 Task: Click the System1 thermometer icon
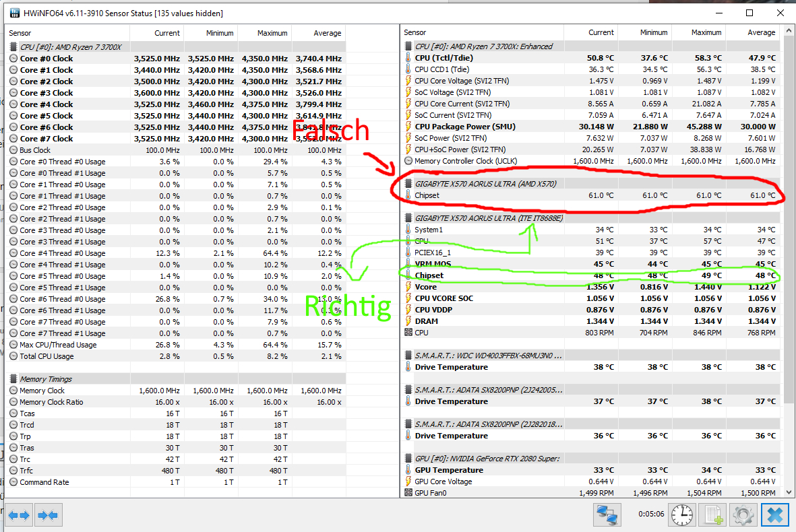pyautogui.click(x=408, y=229)
